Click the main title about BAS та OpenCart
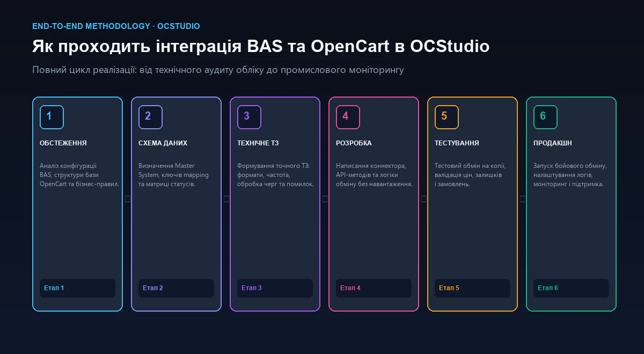The width and height of the screenshot is (644, 354). 261,46
